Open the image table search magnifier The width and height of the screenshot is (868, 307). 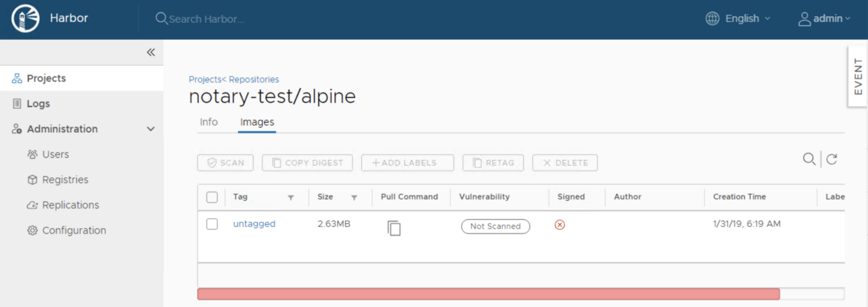[809, 159]
